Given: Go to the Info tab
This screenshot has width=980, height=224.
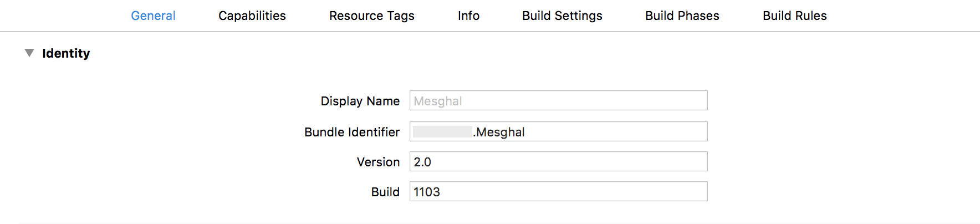Looking at the screenshot, I should (468, 16).
